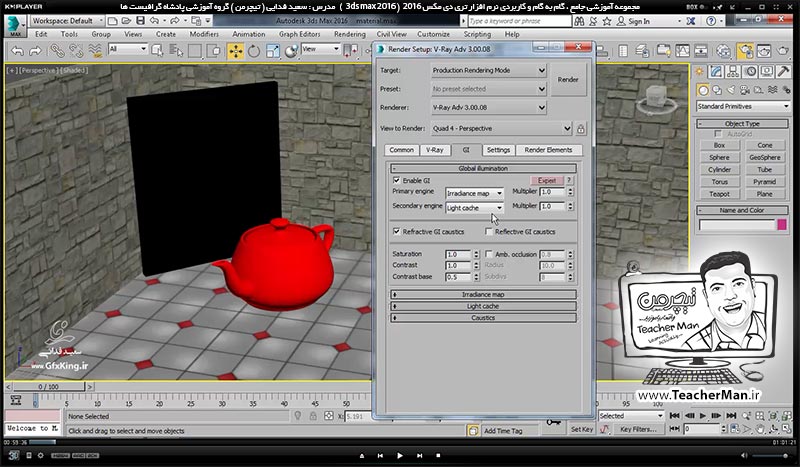This screenshot has width=800, height=467.
Task: Click the Select and Link chain icon
Action: click(x=57, y=51)
